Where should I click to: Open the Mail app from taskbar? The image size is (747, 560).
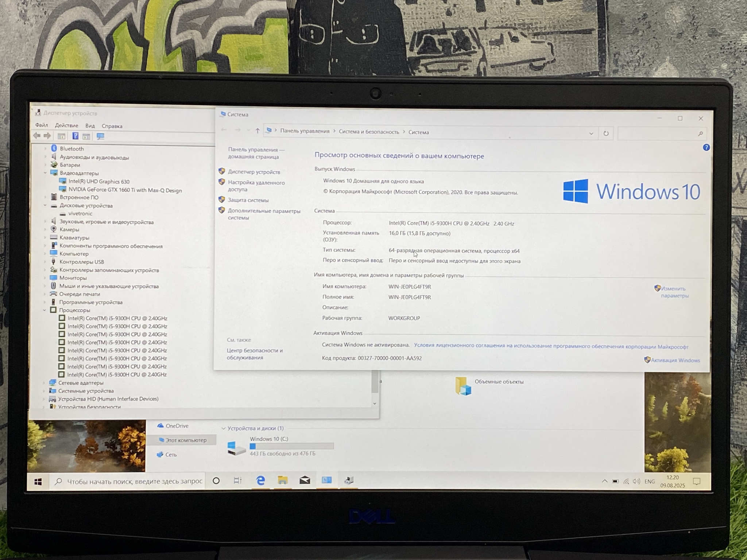(305, 481)
